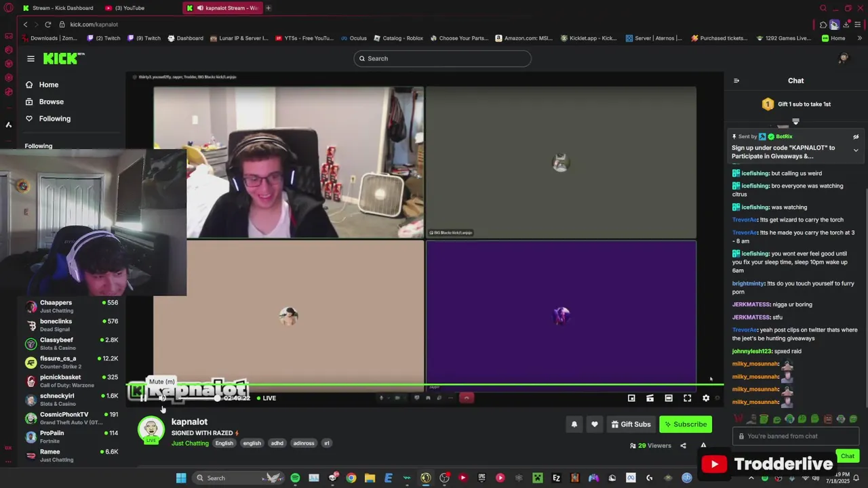Screen dimensions: 868x488
Task: Click the Gift Subs button
Action: point(631,424)
